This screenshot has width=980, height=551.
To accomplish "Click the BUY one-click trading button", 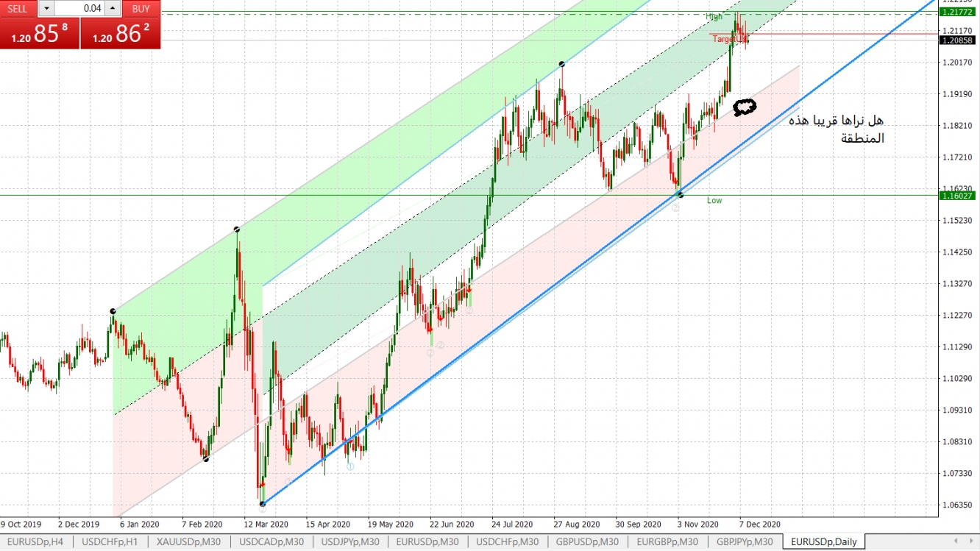I will [x=141, y=9].
